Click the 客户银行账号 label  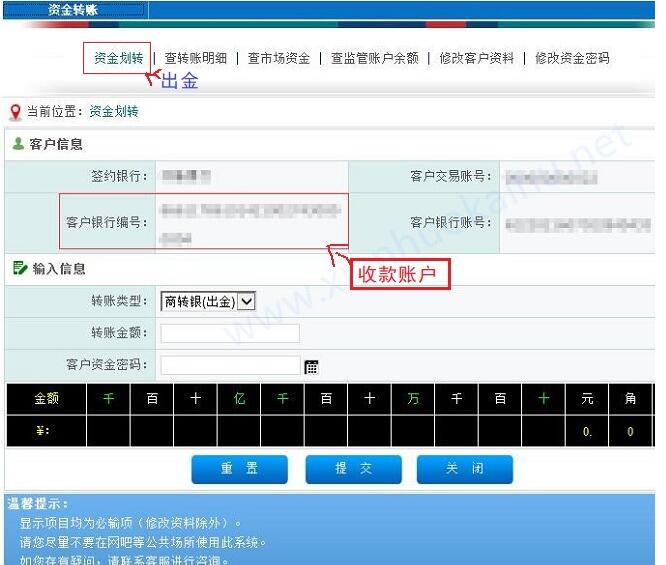(x=451, y=222)
